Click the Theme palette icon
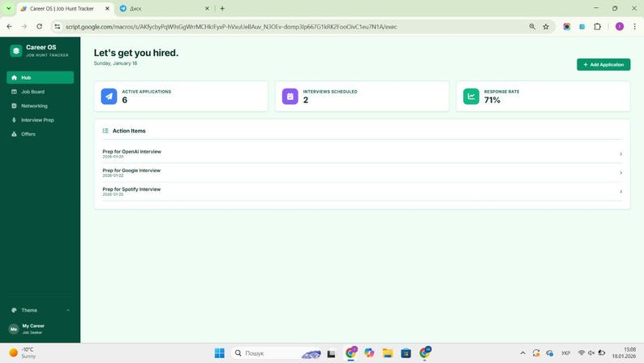 (x=14, y=310)
